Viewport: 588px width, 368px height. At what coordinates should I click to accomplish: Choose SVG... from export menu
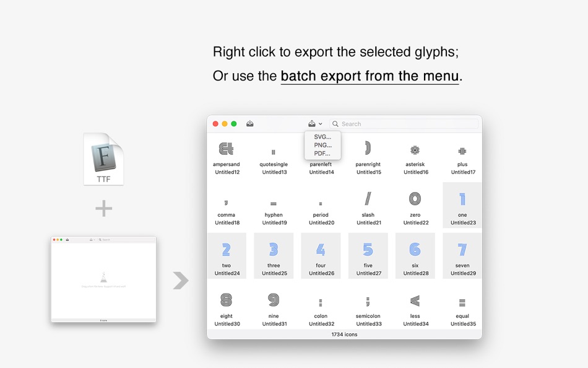322,137
